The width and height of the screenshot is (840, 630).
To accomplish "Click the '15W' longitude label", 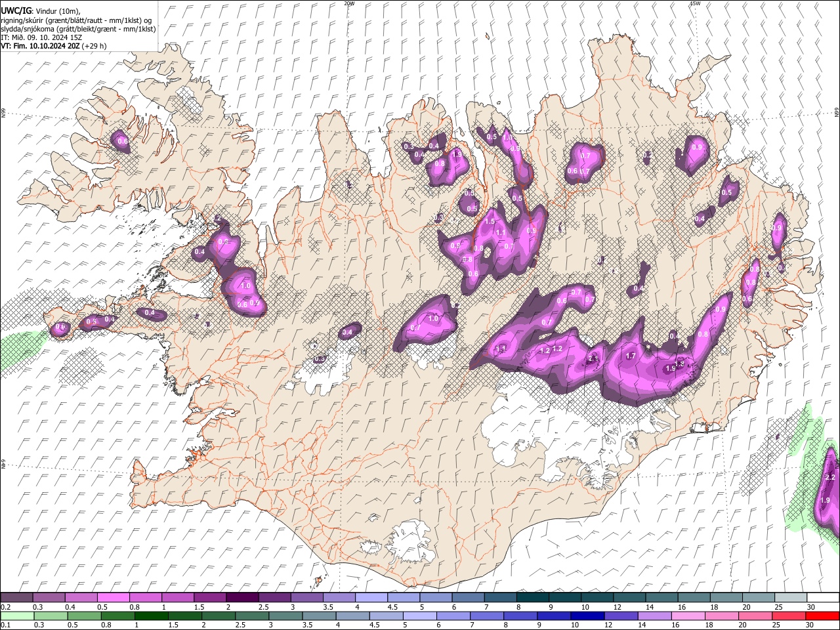I will [695, 3].
